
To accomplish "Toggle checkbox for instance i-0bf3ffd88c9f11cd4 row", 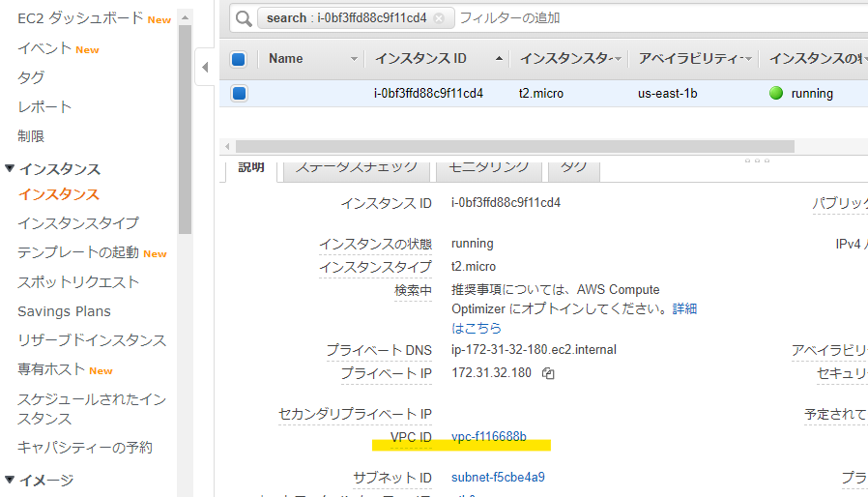I will pyautogui.click(x=239, y=93).
